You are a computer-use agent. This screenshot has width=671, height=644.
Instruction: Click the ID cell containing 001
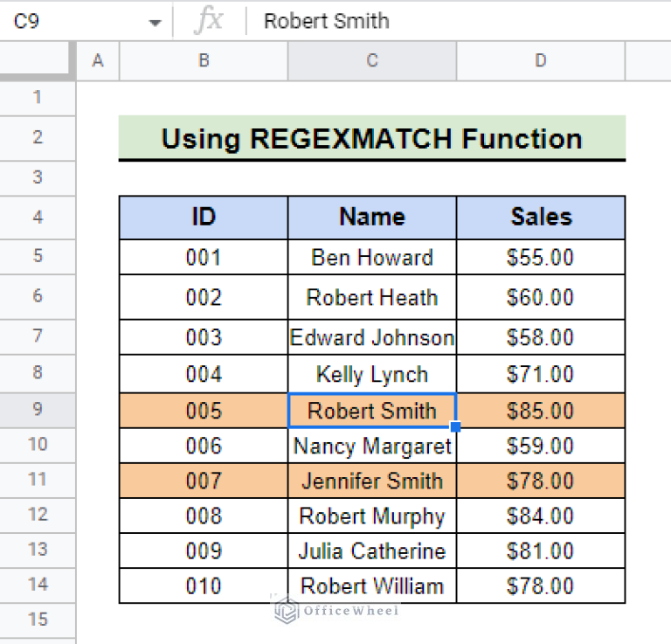click(204, 258)
